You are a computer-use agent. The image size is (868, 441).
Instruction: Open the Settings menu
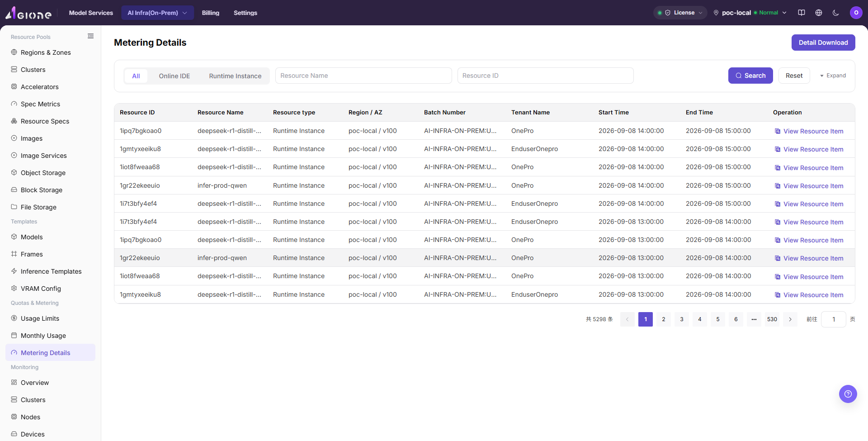(245, 13)
